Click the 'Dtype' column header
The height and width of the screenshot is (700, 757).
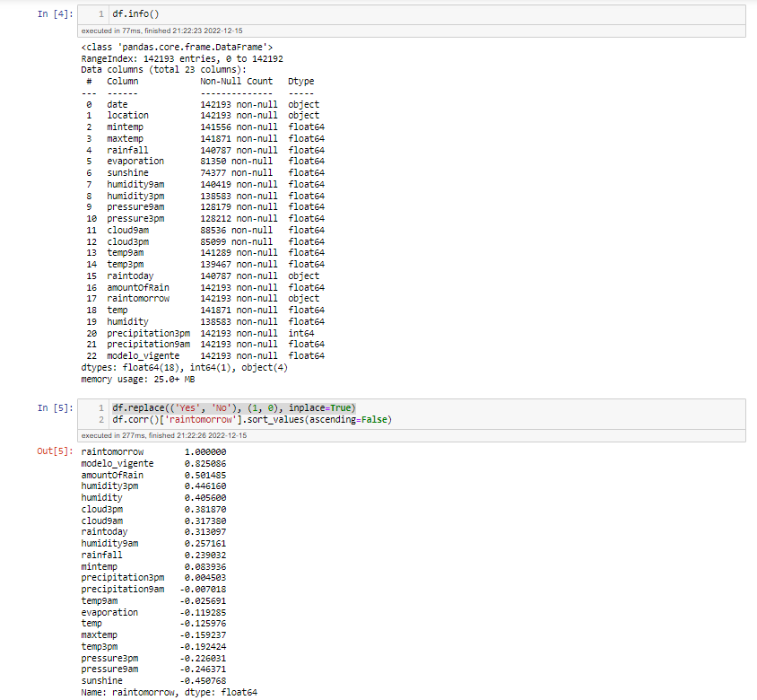[x=301, y=81]
